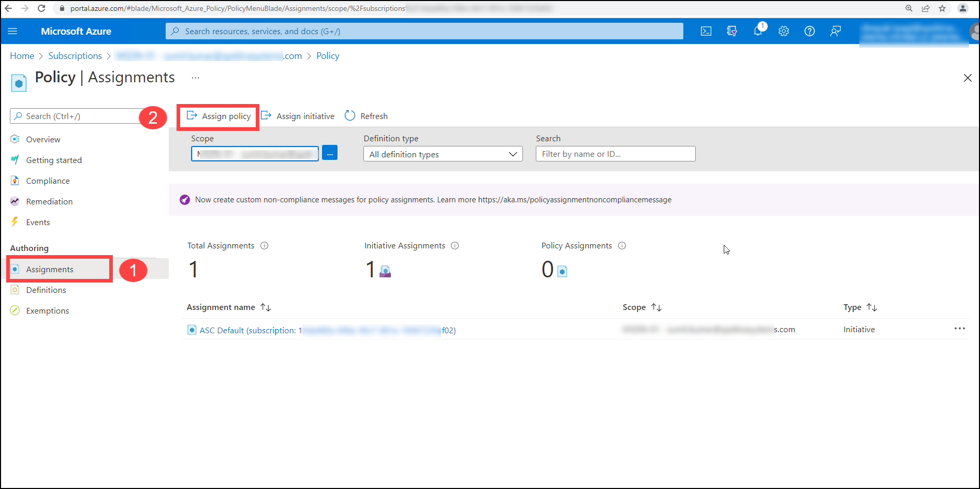This screenshot has height=489, width=980.
Task: Click initiative icon beside count 1
Action: pyautogui.click(x=385, y=271)
